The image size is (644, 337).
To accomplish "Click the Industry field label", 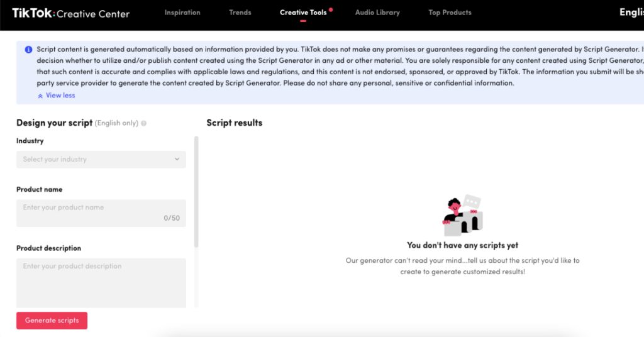I will pyautogui.click(x=30, y=141).
